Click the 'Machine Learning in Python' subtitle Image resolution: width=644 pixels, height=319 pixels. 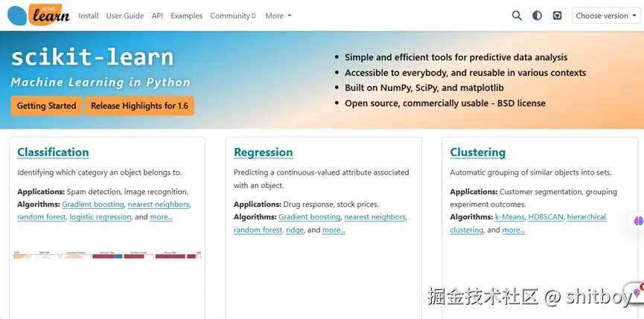tap(101, 82)
